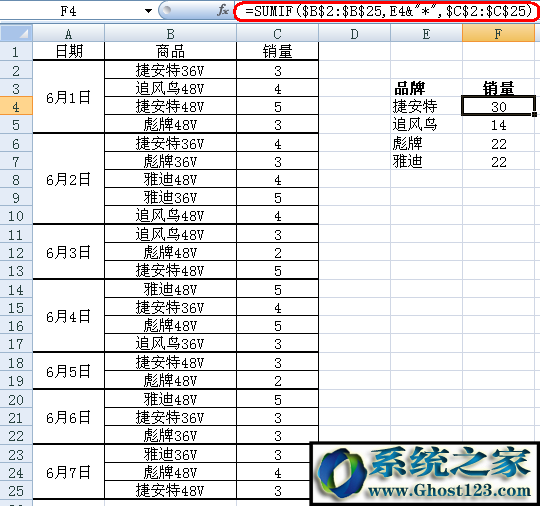540x506 pixels.
Task: Click merged date cell 6月2日
Action: coord(69,179)
